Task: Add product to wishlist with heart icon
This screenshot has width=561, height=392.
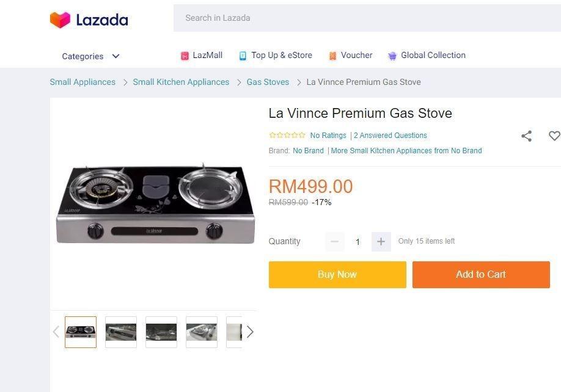Action: coord(554,136)
